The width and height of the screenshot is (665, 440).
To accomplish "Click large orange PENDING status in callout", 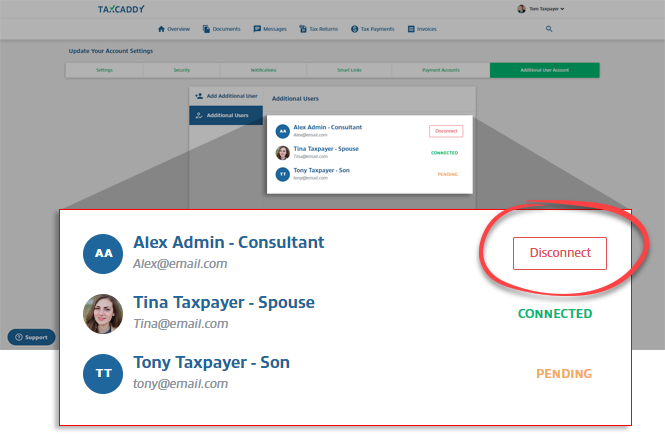I will click(x=564, y=374).
